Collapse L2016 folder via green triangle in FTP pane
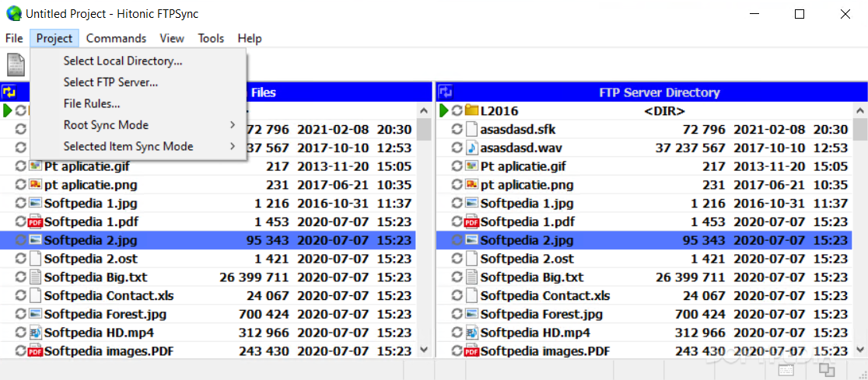The image size is (868, 380). coord(444,111)
